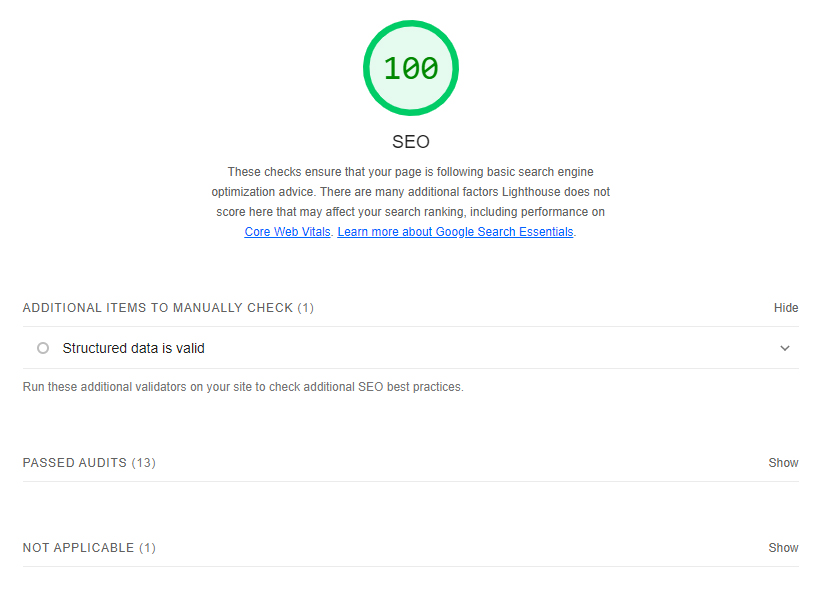Select the Structured data is valid row text

click(133, 348)
